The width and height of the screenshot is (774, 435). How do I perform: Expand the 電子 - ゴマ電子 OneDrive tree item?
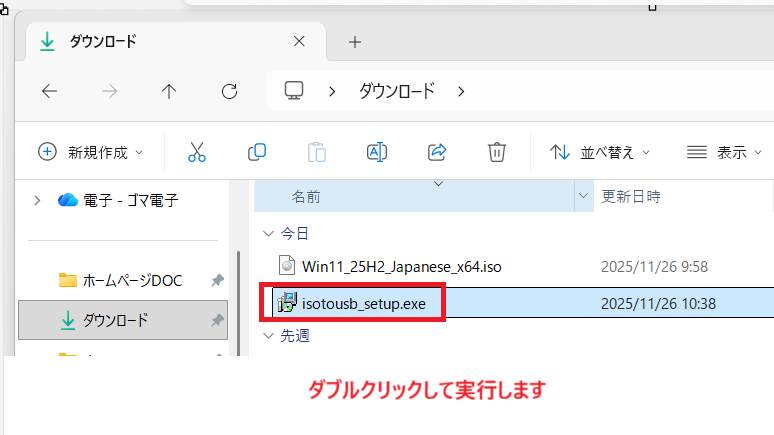37,200
